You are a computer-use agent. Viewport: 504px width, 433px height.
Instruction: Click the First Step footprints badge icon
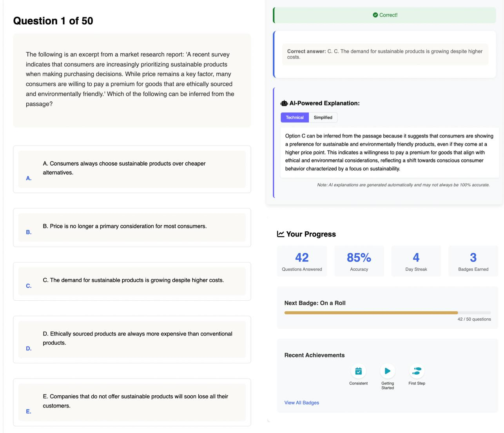click(x=417, y=371)
